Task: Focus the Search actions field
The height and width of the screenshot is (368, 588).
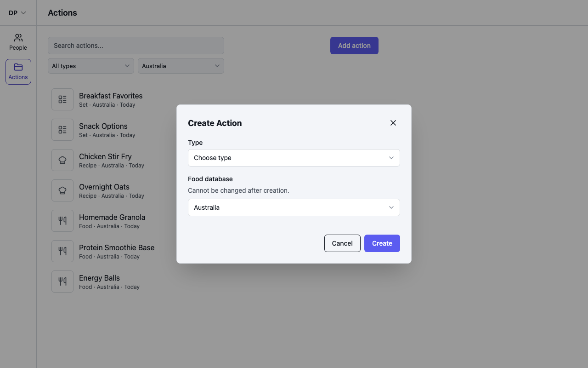Action: pos(136,46)
